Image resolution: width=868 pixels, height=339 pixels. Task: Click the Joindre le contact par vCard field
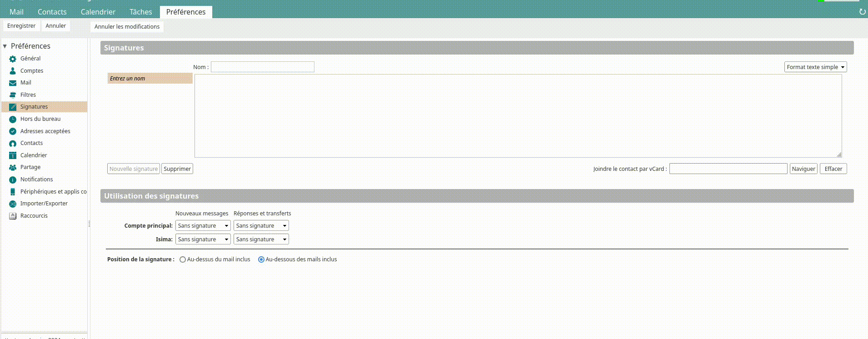pyautogui.click(x=728, y=169)
